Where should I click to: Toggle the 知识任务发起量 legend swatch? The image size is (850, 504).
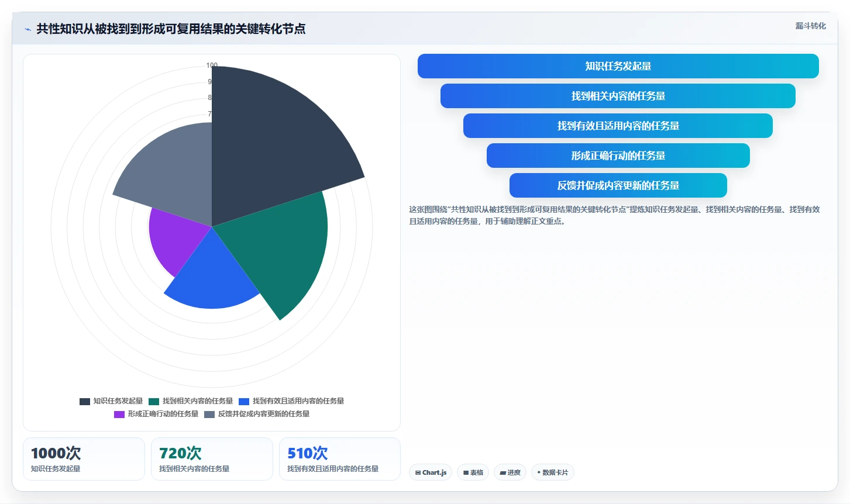[x=85, y=401]
